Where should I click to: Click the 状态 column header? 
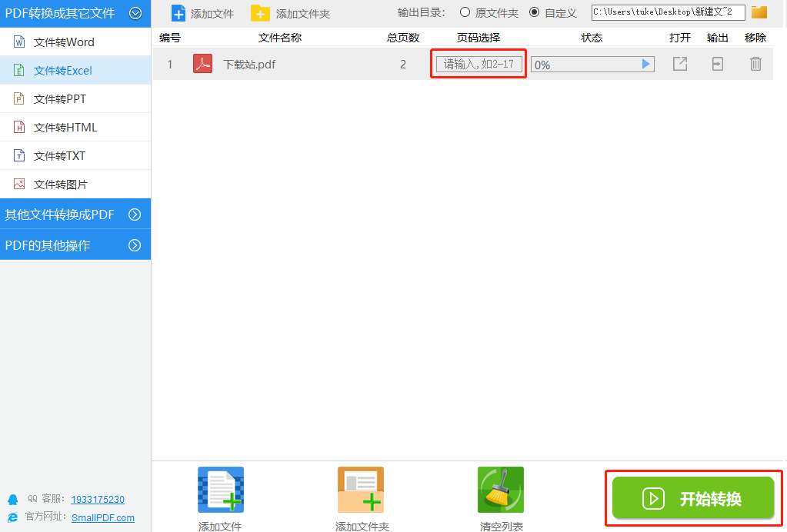click(x=592, y=38)
